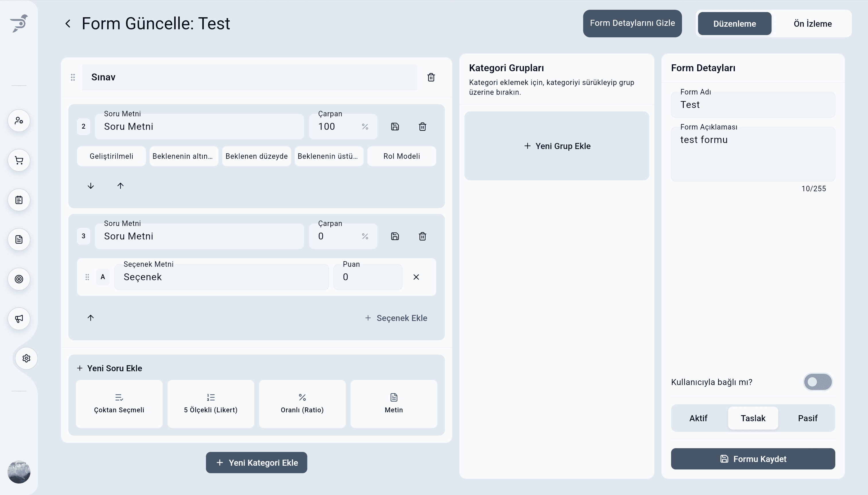Add a 5 Ölçekli (Likert) question

[211, 403]
